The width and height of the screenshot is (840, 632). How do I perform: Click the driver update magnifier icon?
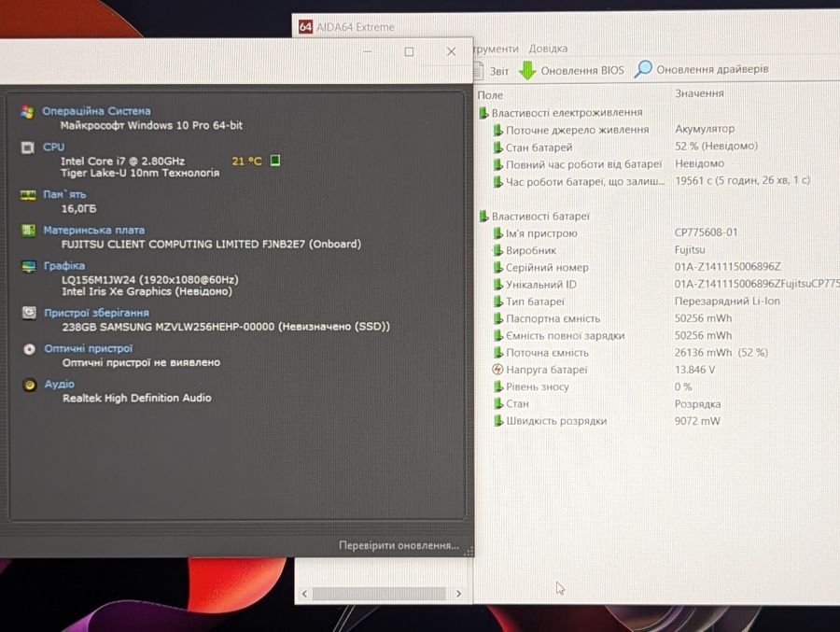[642, 69]
